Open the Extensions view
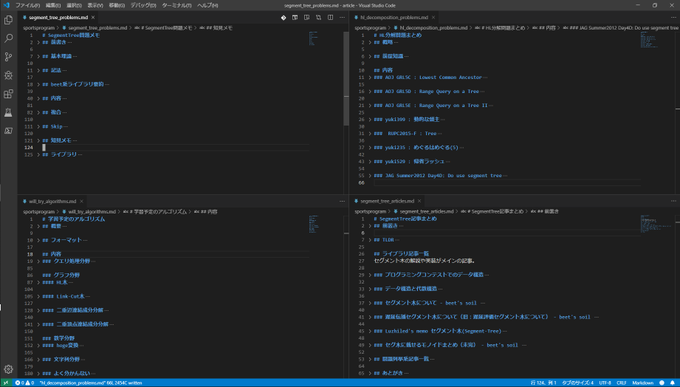 [x=8, y=94]
